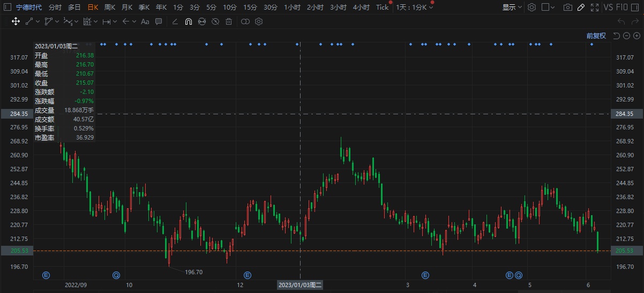The height and width of the screenshot is (293, 644).
Task: Open the 1天:1分K period dropdown
Action: point(414,8)
